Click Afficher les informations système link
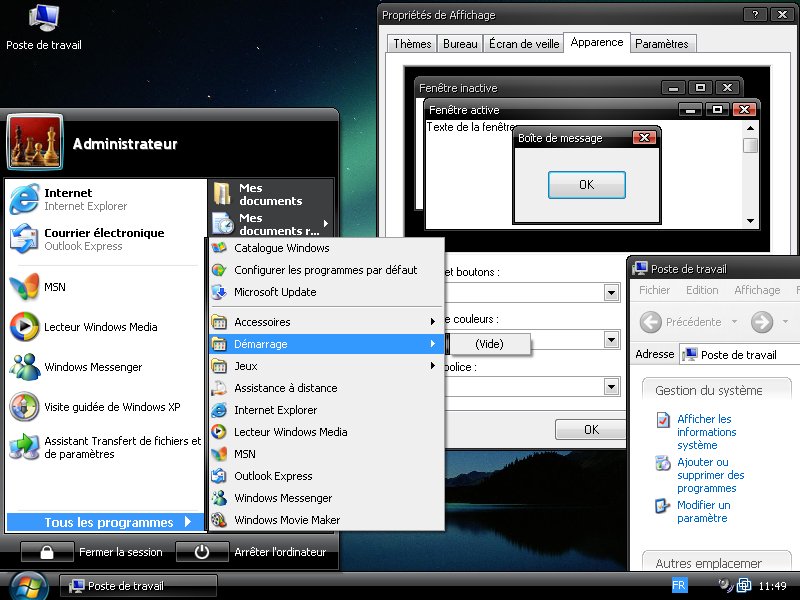The image size is (800, 600). [705, 432]
